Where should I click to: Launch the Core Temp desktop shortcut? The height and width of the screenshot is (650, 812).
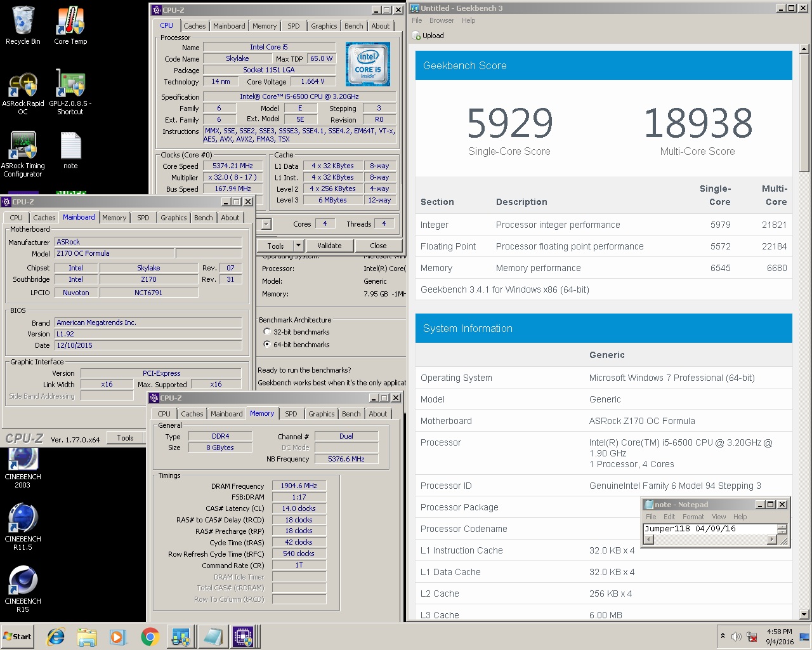70,25
